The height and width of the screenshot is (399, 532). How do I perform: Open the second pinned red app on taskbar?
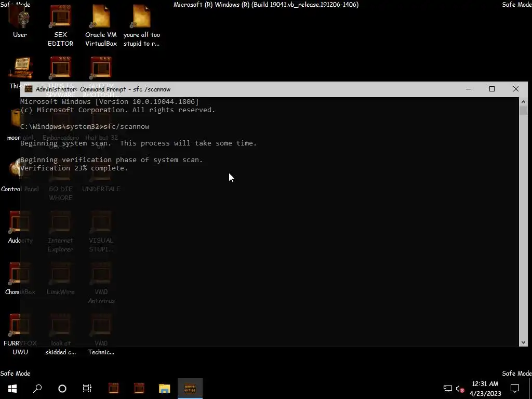point(139,389)
